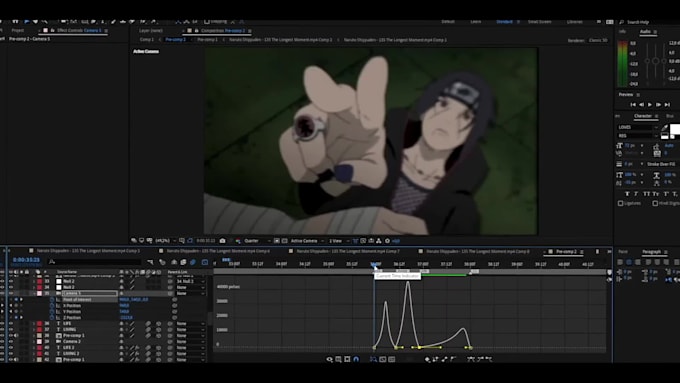The image size is (680, 383).
Task: Click the white fill color swatch
Action: (675, 129)
